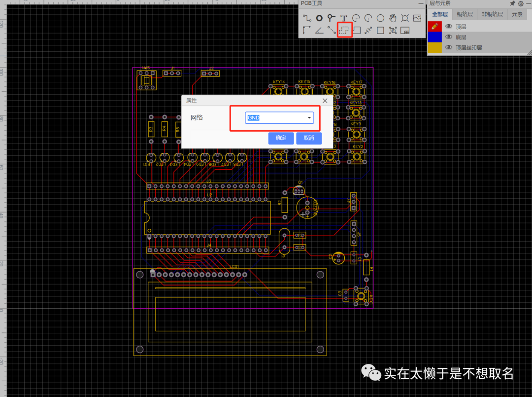The height and width of the screenshot is (397, 532).
Task: Open layer panel settings gear
Action: coord(521,3)
